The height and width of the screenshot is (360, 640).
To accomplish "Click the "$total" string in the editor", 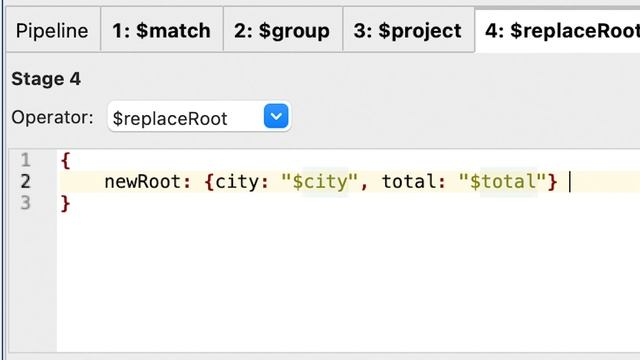I will pos(503,182).
